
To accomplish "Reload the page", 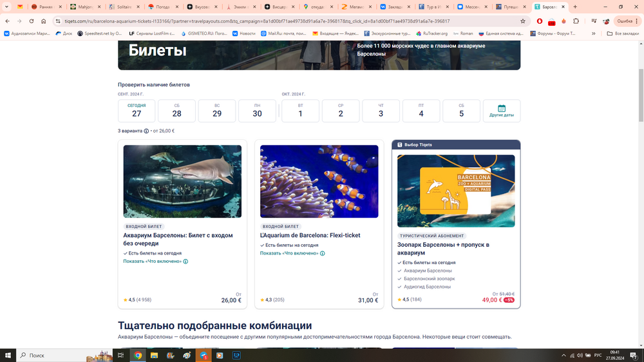I will (31, 21).
